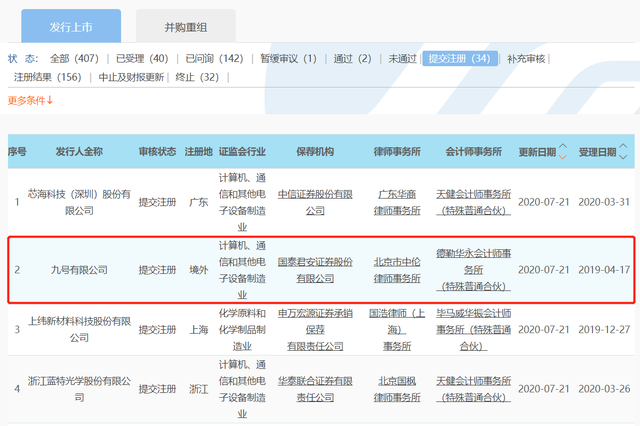Click 受理日期 value 2020-03-31
Viewport: 640px width, 426px height.
tap(604, 202)
